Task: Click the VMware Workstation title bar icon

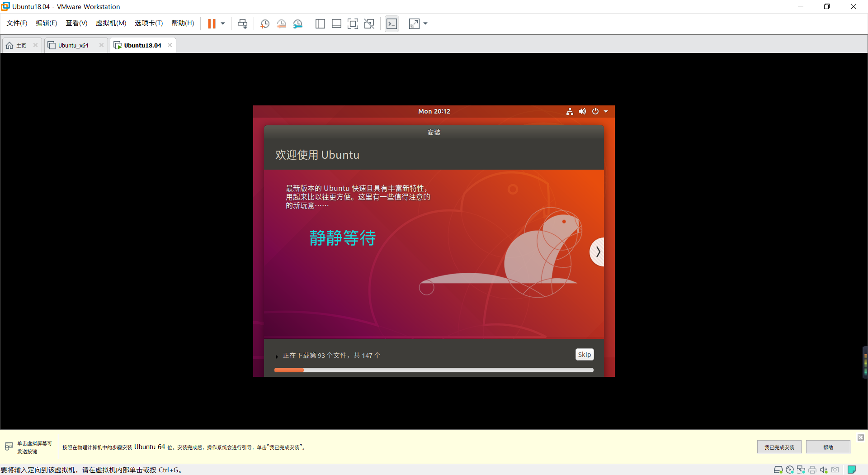Action: tap(5, 6)
